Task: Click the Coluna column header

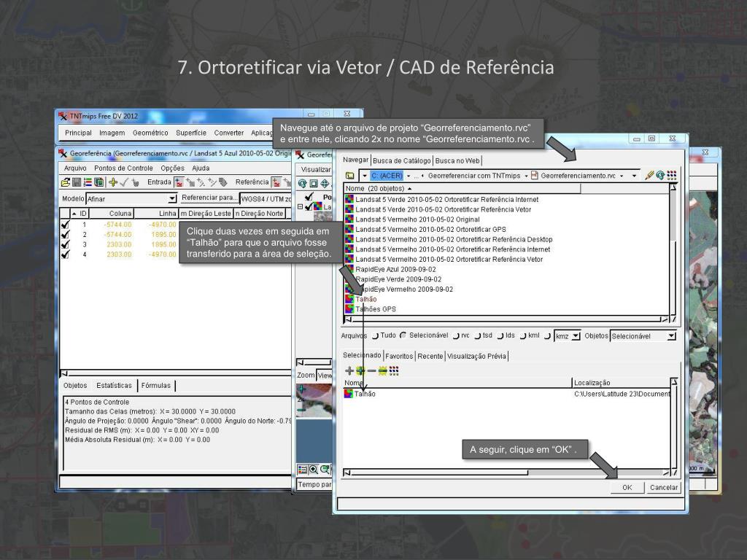Action: click(111, 214)
